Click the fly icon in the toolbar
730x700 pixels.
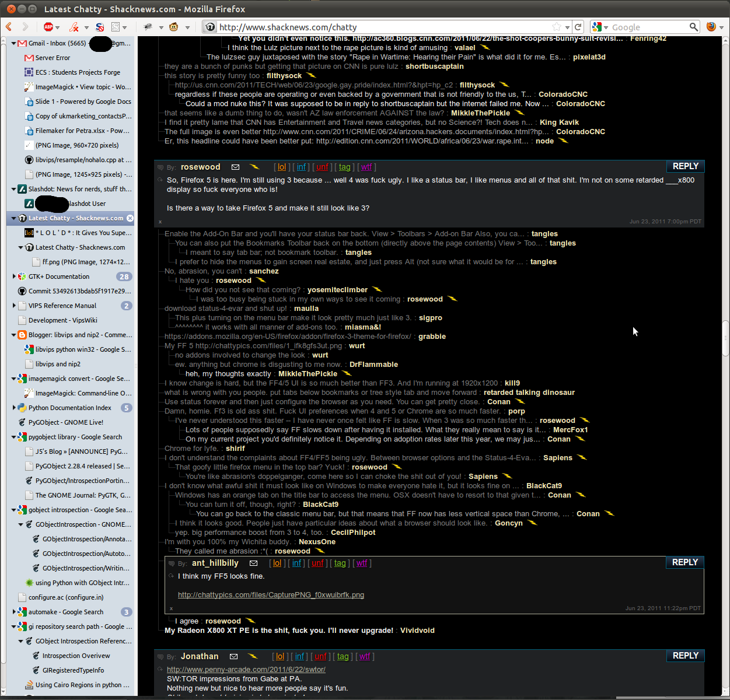click(x=148, y=27)
